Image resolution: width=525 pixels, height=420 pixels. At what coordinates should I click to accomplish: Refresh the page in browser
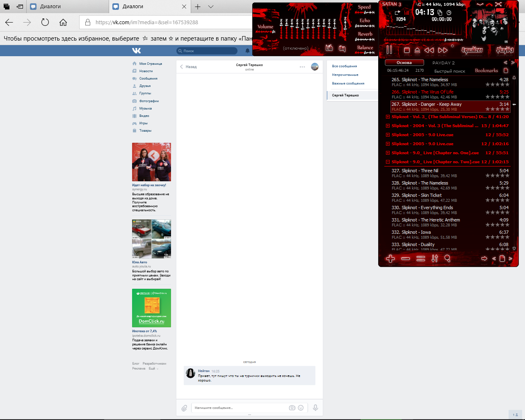(45, 23)
